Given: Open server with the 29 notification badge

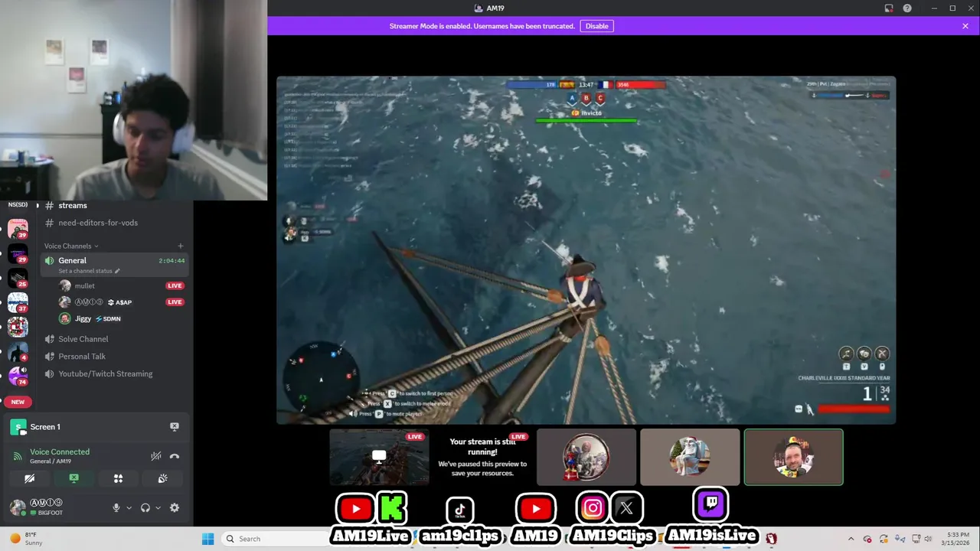Looking at the screenshot, I should tap(18, 253).
